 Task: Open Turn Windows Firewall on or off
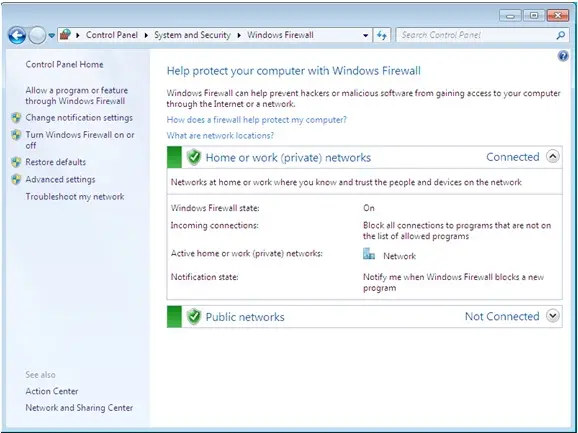point(80,140)
